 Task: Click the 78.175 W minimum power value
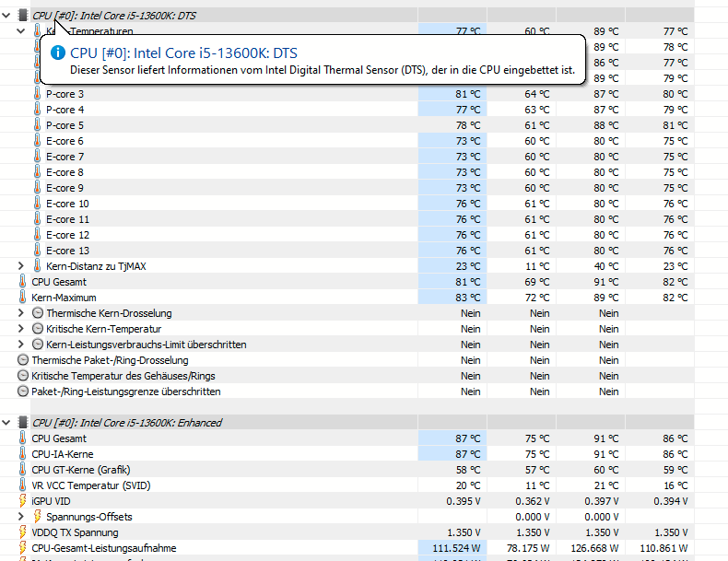[528, 548]
